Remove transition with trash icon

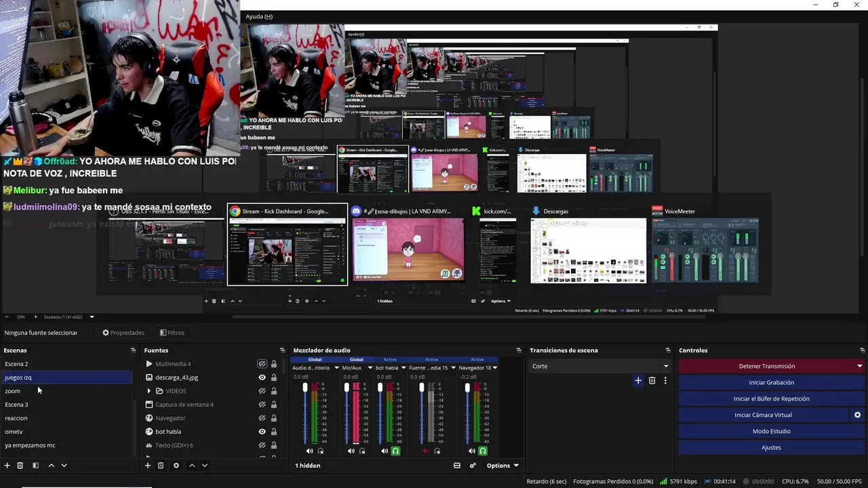point(652,381)
